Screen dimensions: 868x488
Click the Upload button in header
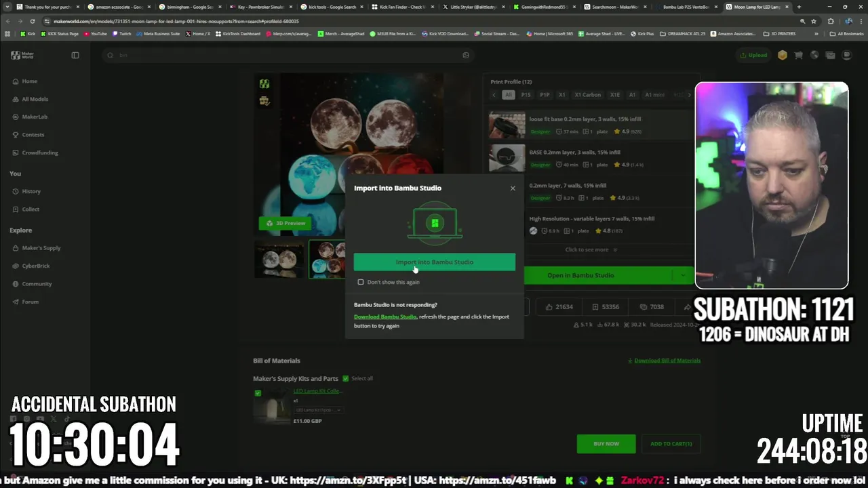click(x=753, y=56)
